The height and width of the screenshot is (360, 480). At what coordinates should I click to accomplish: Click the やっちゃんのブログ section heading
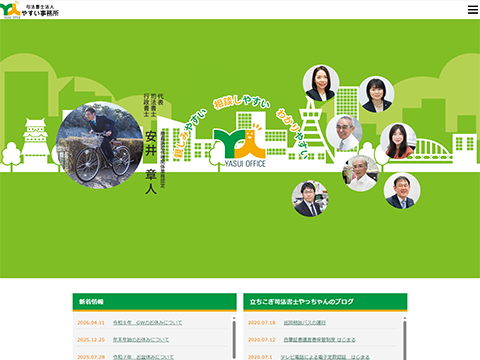[x=301, y=302]
